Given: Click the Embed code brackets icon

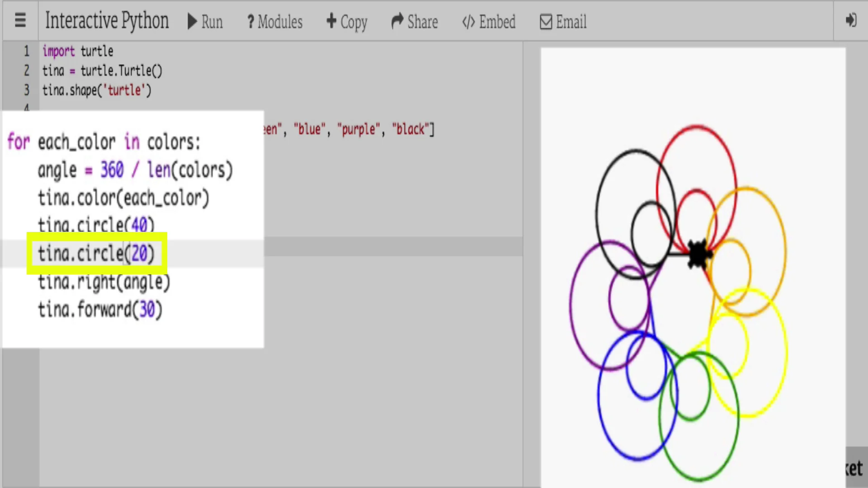Looking at the screenshot, I should 468,22.
